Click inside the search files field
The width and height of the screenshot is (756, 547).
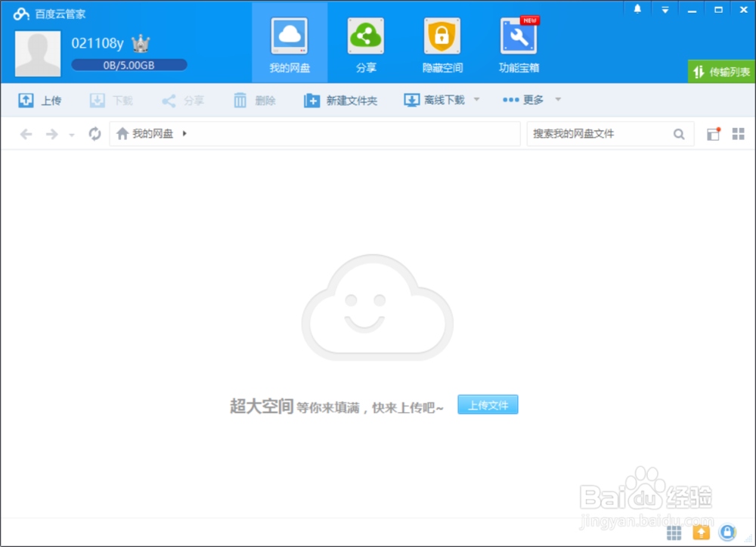click(597, 133)
